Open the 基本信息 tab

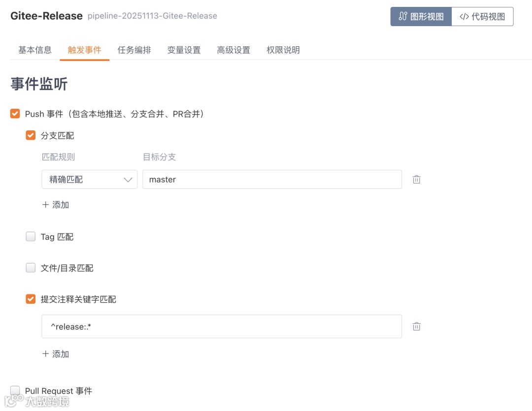[35, 50]
